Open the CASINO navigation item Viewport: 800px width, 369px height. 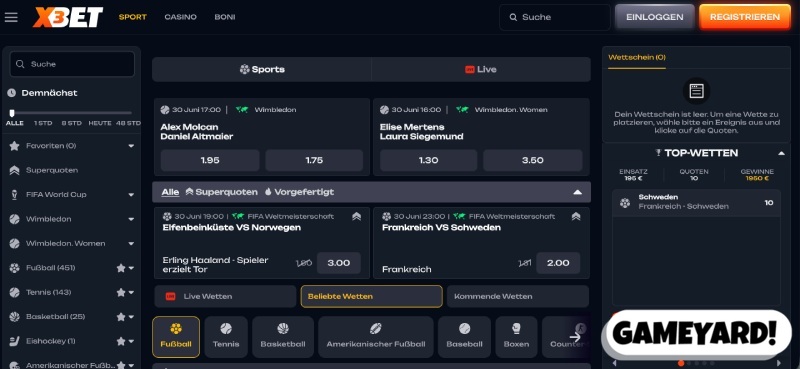(180, 17)
